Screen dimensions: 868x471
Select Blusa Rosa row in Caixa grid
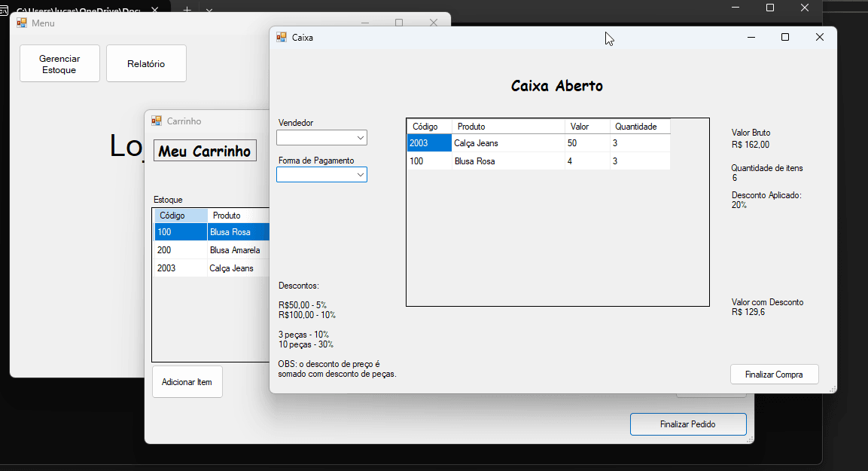[x=538, y=161]
